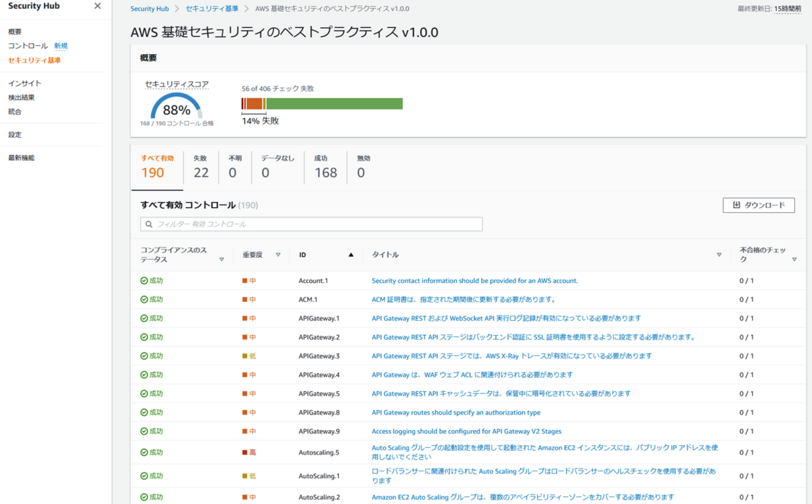The image size is (812, 504).
Task: Click the 14% 失敗 label
Action: coord(261,121)
